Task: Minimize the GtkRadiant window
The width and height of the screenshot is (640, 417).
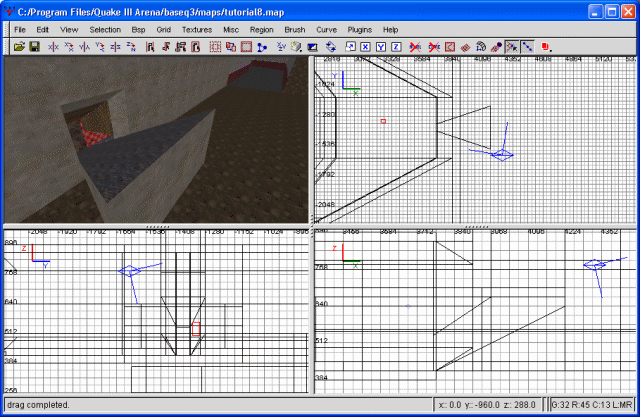Action: (595, 12)
